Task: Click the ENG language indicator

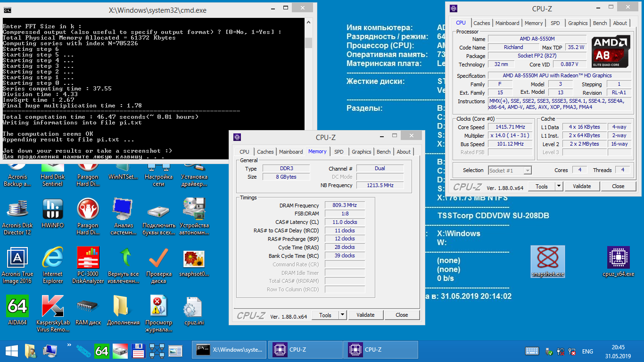Action: [587, 352]
